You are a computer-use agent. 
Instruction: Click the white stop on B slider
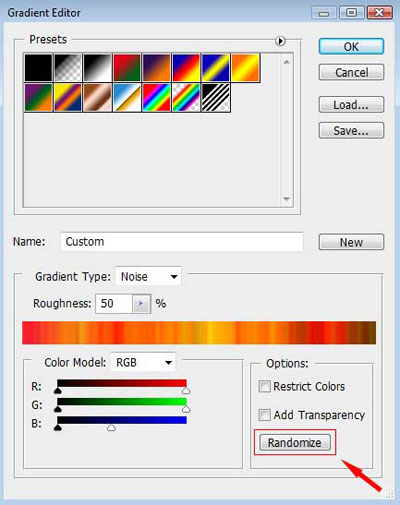click(x=111, y=428)
